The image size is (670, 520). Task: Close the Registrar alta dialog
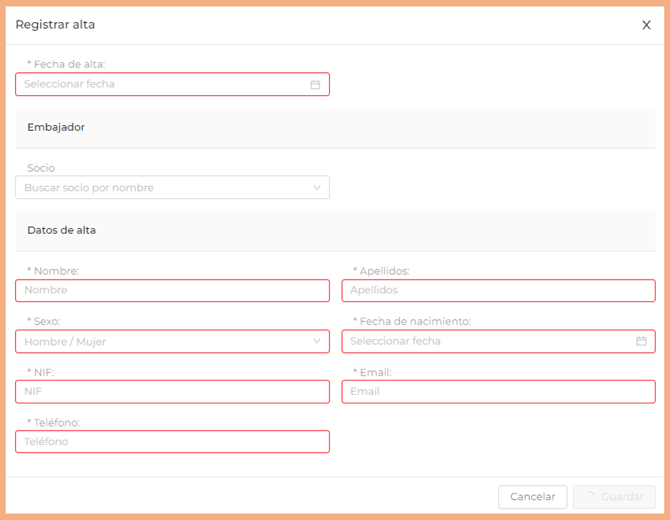646,25
